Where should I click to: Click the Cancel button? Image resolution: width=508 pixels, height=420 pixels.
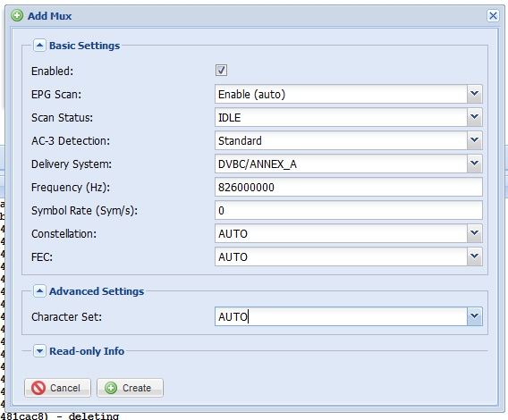57,388
